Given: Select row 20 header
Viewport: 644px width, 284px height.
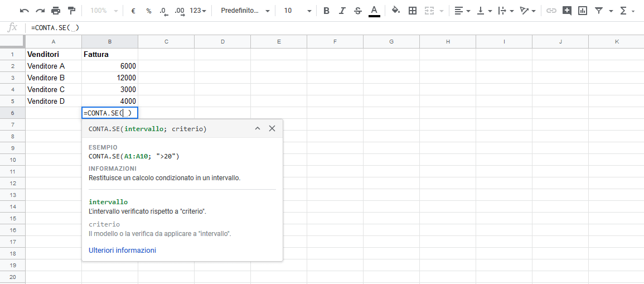Looking at the screenshot, I should coord(13,277).
